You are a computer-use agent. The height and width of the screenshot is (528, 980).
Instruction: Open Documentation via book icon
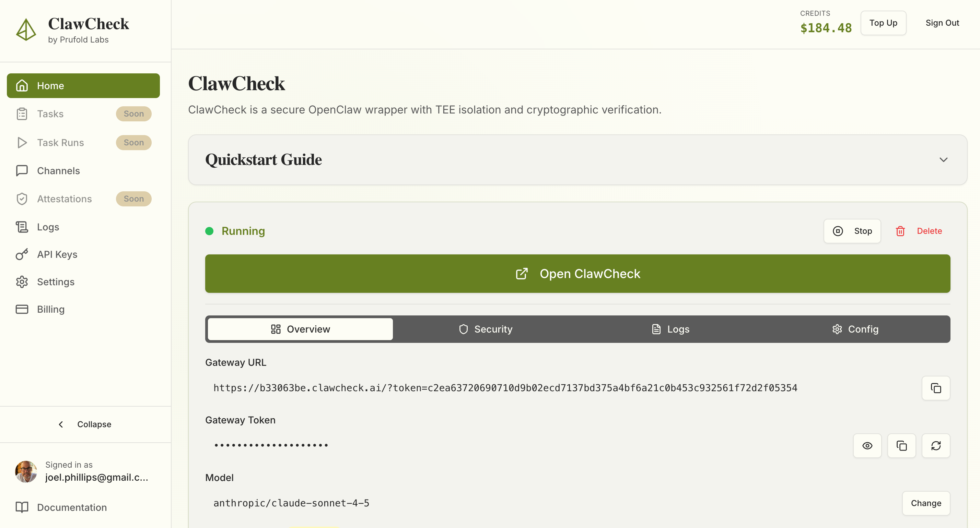click(x=22, y=507)
